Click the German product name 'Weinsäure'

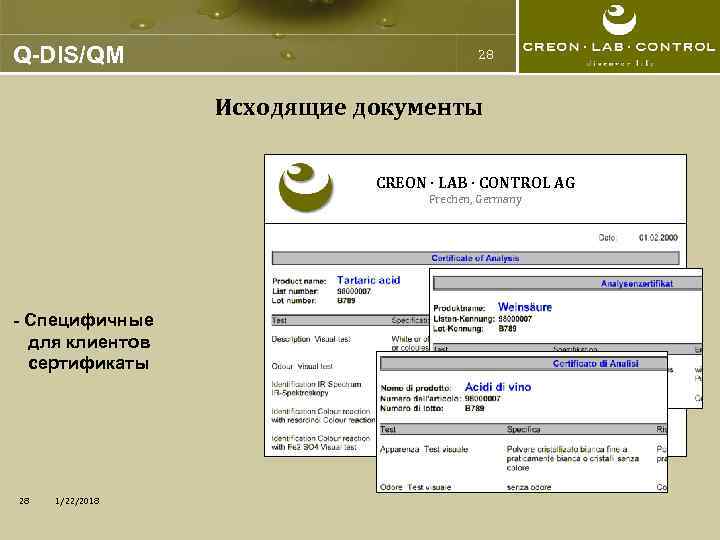point(525,307)
